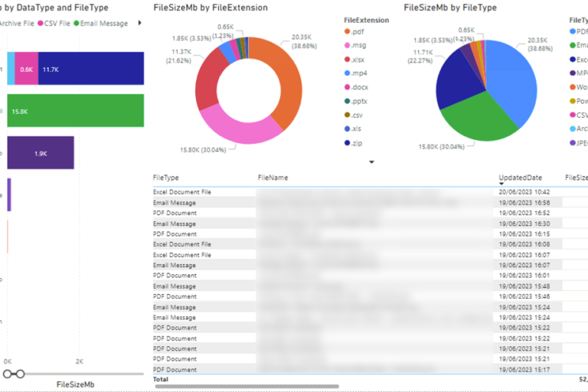Click the purple 1.9K bar
Viewport: 588px width, 392px height.
pyautogui.click(x=42, y=152)
